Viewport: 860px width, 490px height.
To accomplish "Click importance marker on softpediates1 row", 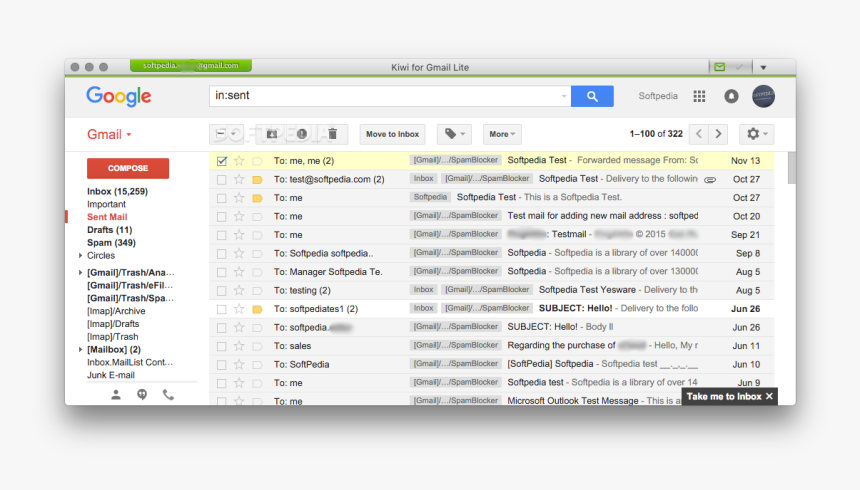I will pos(257,309).
